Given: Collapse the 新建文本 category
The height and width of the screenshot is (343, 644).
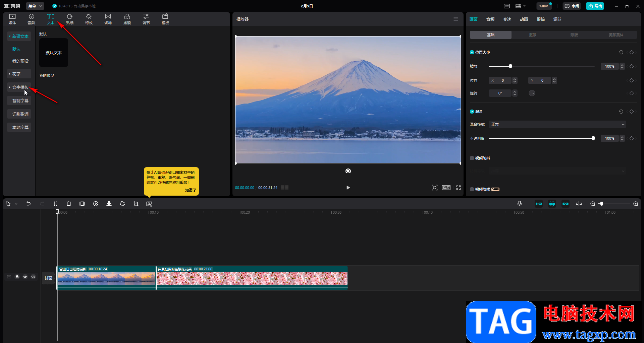Looking at the screenshot, I should [x=19, y=36].
